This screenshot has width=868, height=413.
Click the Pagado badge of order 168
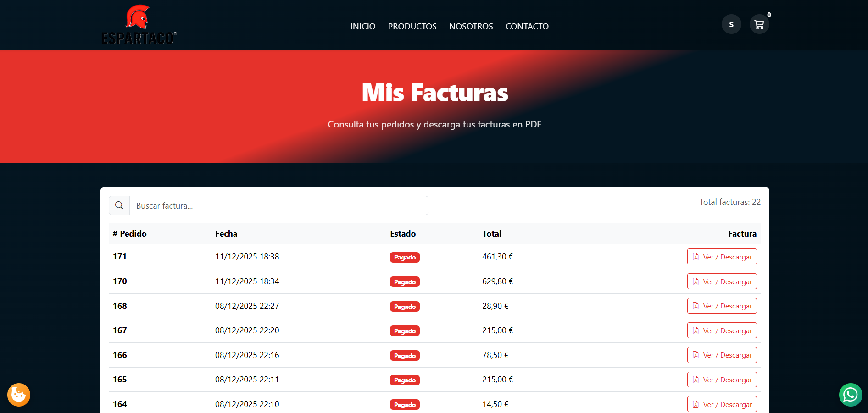pos(405,307)
